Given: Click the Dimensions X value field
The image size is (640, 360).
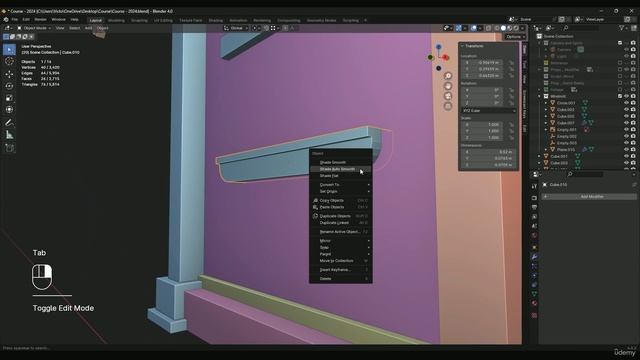Looking at the screenshot, I should [x=487, y=152].
